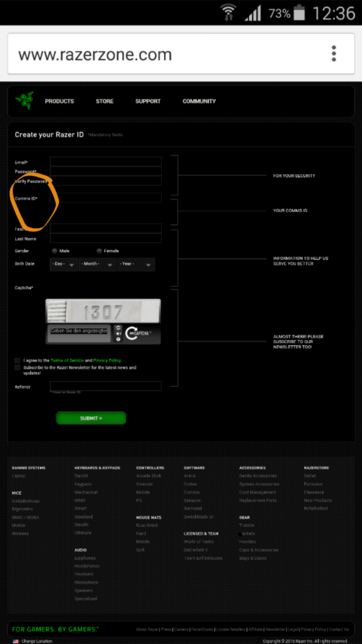Tap the battery status bar icon
362x644 pixels.
point(300,13)
